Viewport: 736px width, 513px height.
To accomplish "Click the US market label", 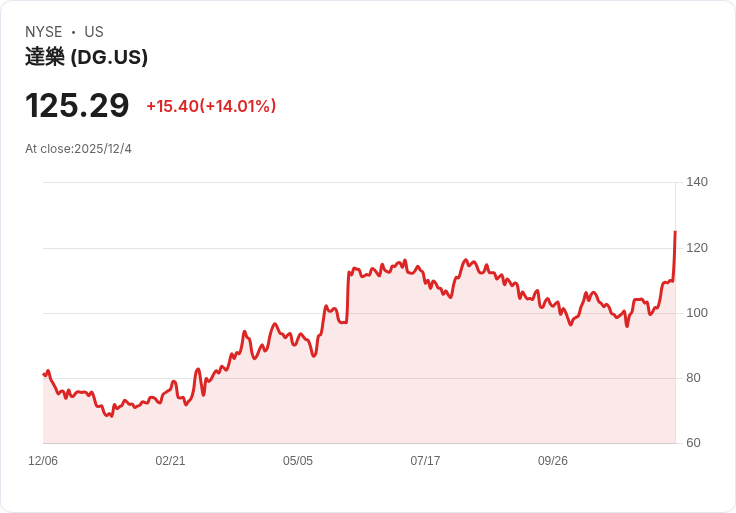I will coord(94,32).
